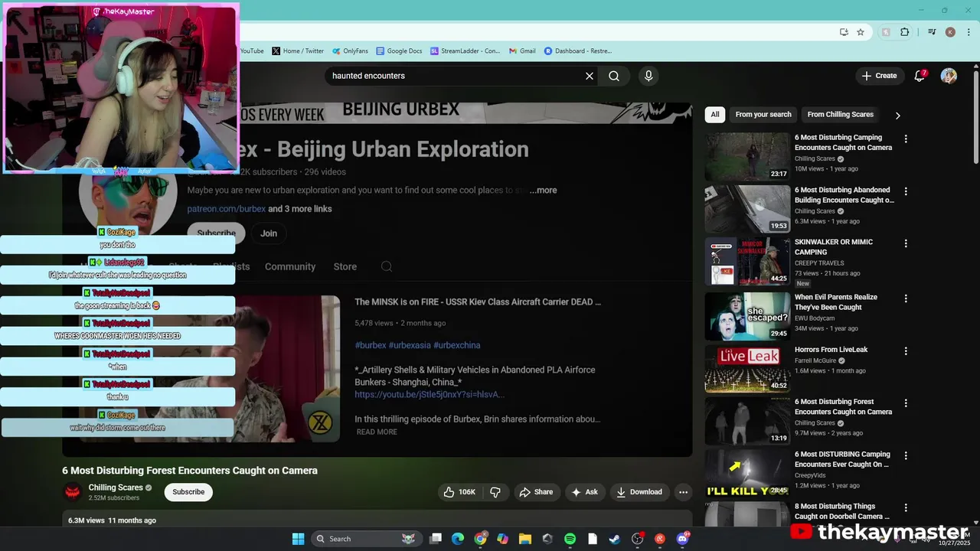Open the Live Leak 40:52 thumbnail
The height and width of the screenshot is (551, 980).
747,368
